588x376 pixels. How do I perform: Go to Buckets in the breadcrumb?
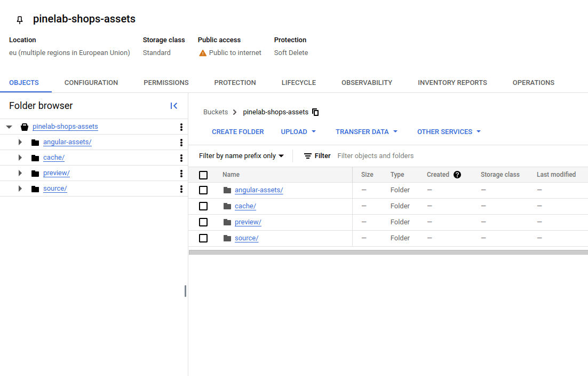pos(216,112)
